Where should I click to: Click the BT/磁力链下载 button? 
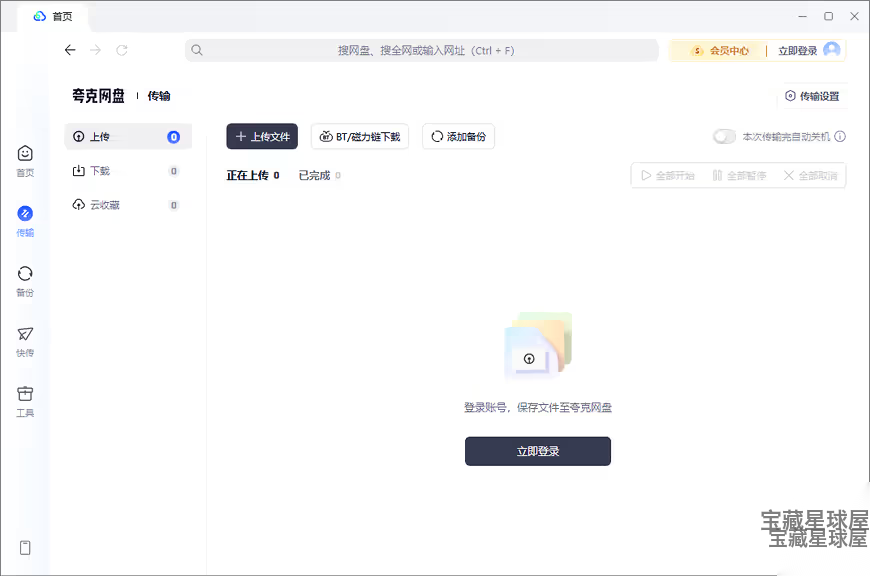[x=360, y=137]
